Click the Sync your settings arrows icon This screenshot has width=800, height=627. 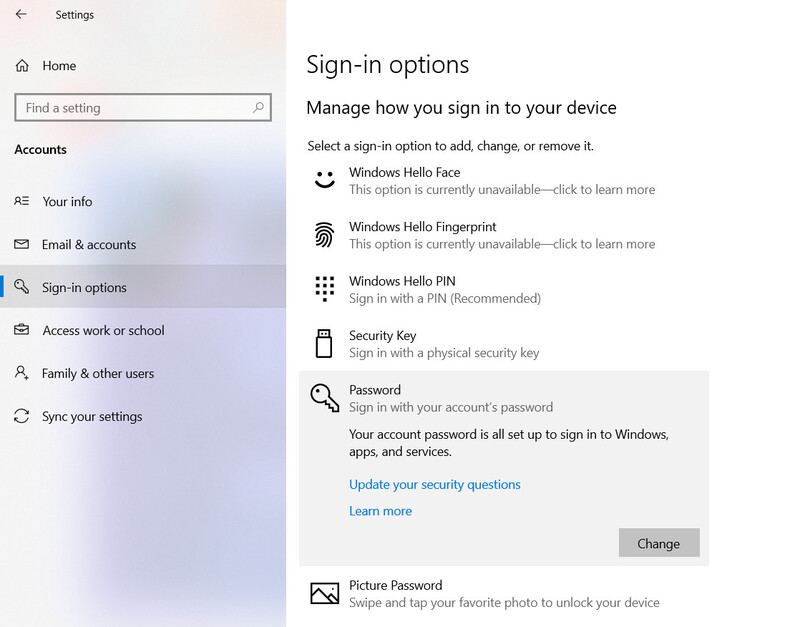pyautogui.click(x=21, y=416)
